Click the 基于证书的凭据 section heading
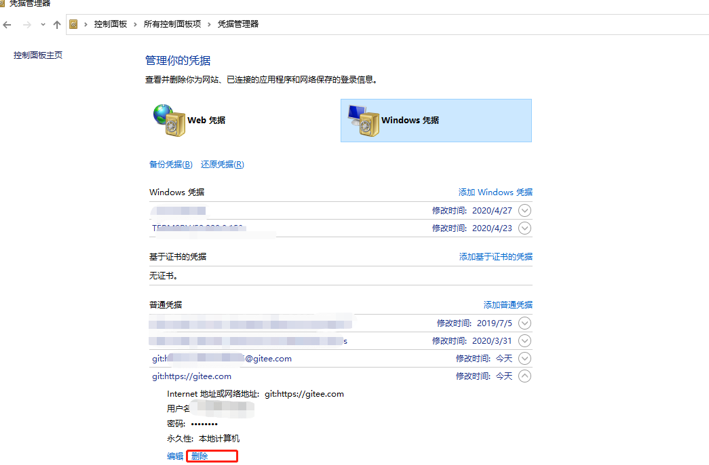Screen dimensions: 709x465 click(x=178, y=257)
